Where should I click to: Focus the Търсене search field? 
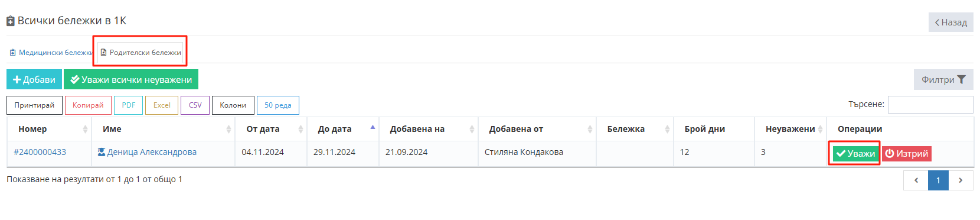(930, 105)
